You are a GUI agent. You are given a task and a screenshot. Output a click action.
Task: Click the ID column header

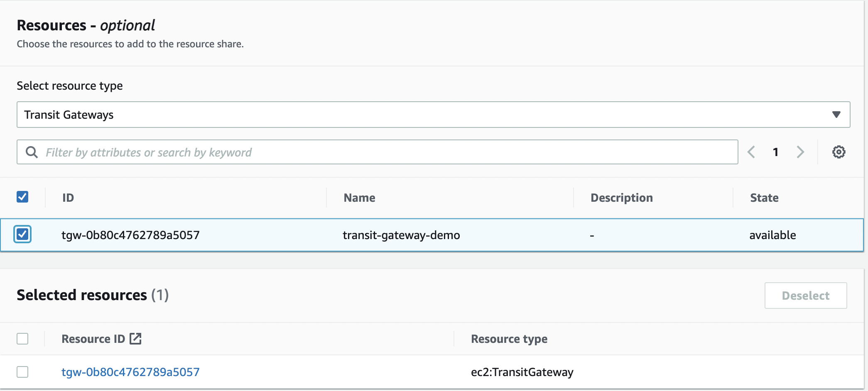pos(68,198)
